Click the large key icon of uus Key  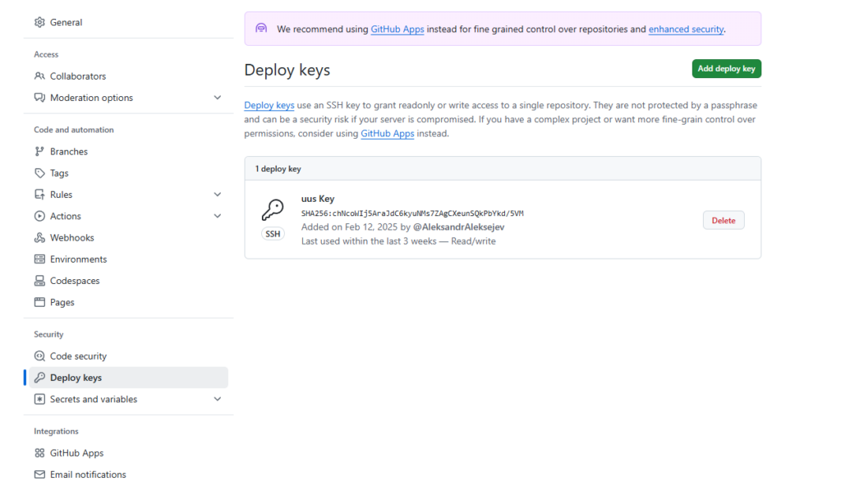tap(273, 209)
